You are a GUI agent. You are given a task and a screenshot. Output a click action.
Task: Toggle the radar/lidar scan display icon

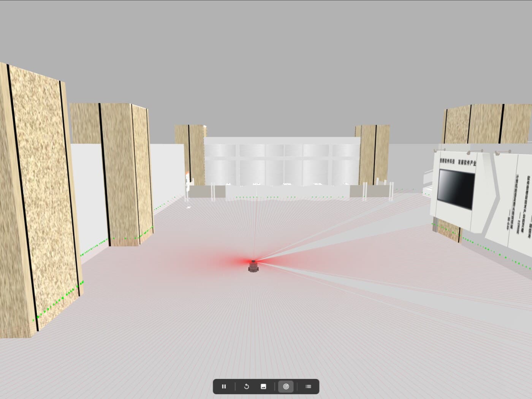tap(286, 386)
